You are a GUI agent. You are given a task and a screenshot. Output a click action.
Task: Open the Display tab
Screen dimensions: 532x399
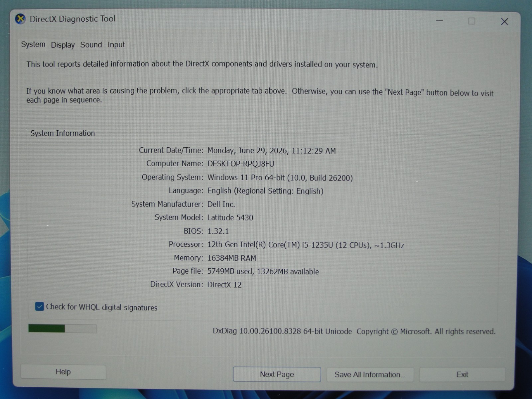pyautogui.click(x=63, y=45)
